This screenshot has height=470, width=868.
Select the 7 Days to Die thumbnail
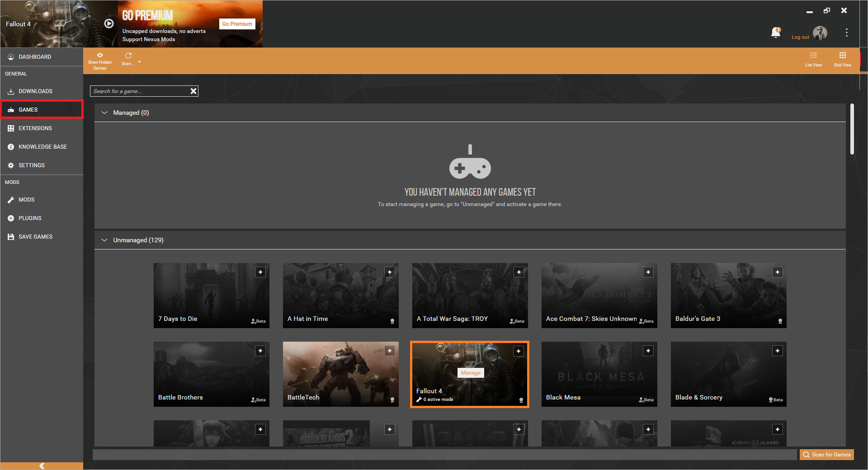pyautogui.click(x=212, y=296)
